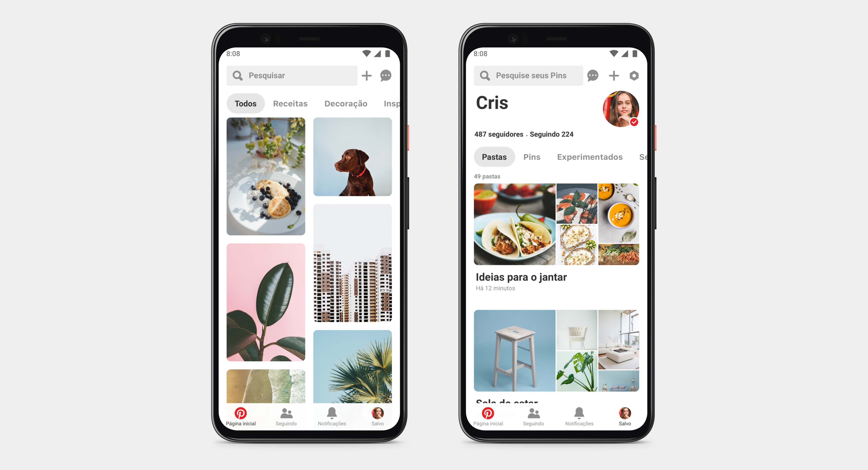868x470 pixels.
Task: Expand the Inspi filter tab left screen
Action: coord(391,104)
